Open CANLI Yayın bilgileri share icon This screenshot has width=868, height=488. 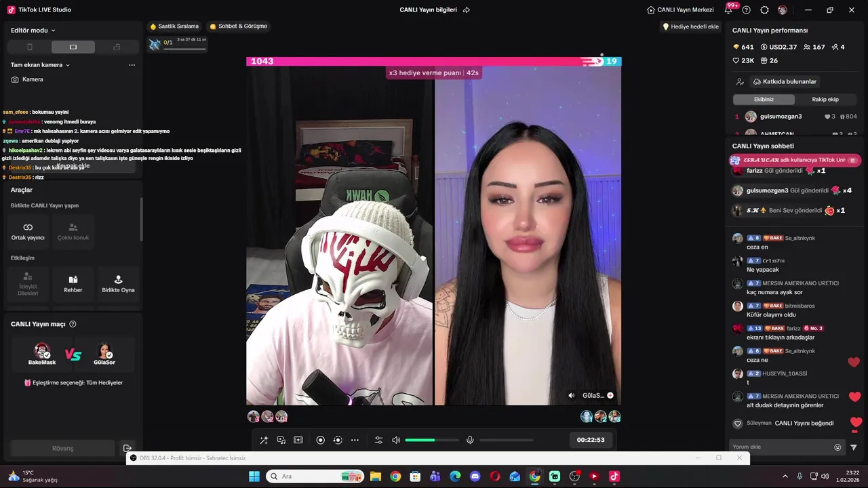(466, 10)
